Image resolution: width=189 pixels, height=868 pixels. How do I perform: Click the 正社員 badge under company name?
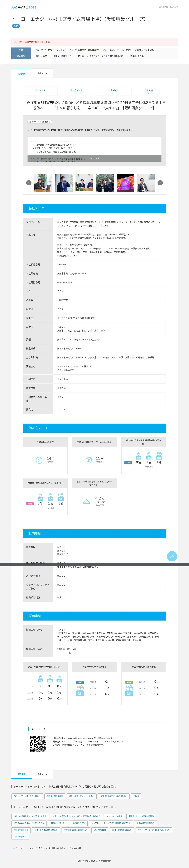16,26
